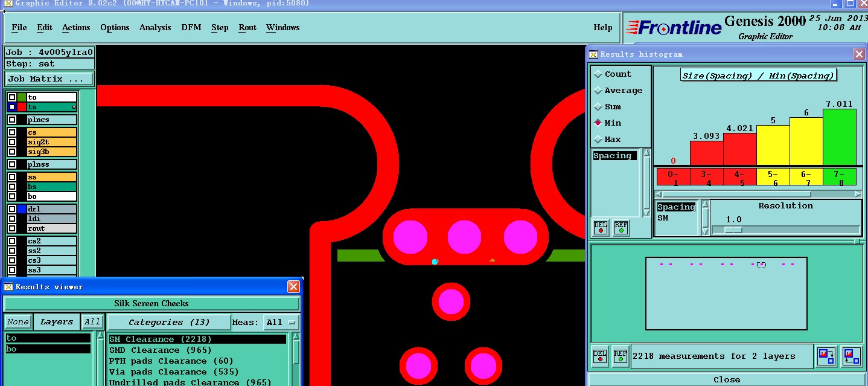Open the Analysis menu
The height and width of the screenshot is (386, 868).
click(x=155, y=28)
